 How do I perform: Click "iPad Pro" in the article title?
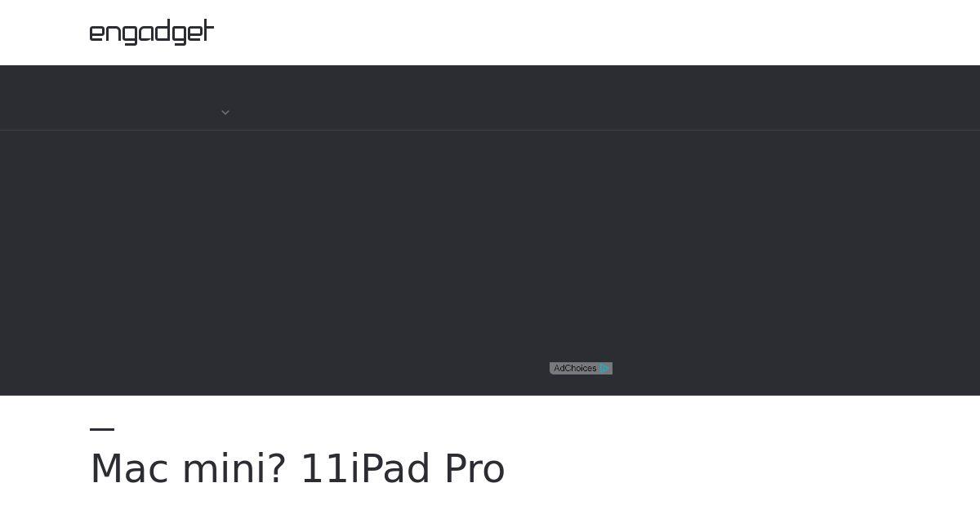coord(428,469)
